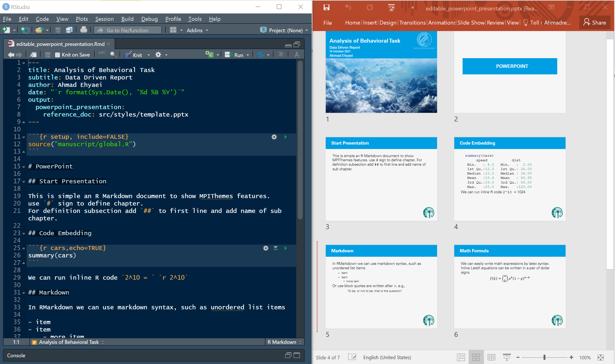Click the Undo icon in PowerPoint
615x364 pixels.
(348, 7)
